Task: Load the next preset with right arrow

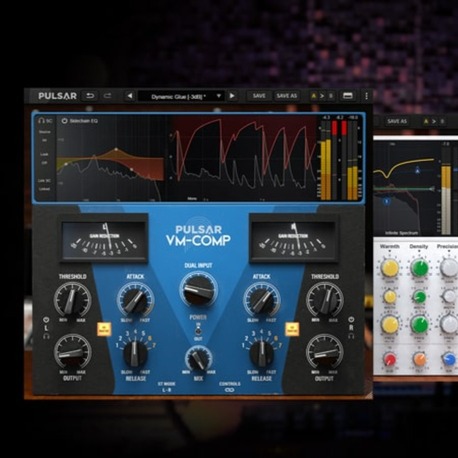Action: pyautogui.click(x=232, y=96)
